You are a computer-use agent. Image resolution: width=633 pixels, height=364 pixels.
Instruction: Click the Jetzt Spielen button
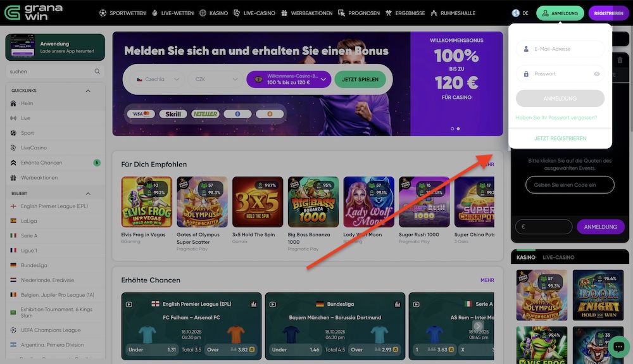[360, 80]
